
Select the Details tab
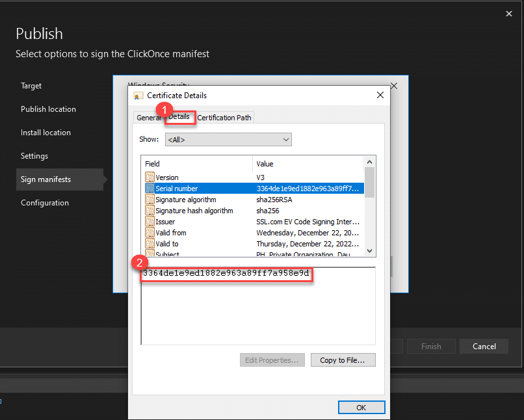[179, 117]
